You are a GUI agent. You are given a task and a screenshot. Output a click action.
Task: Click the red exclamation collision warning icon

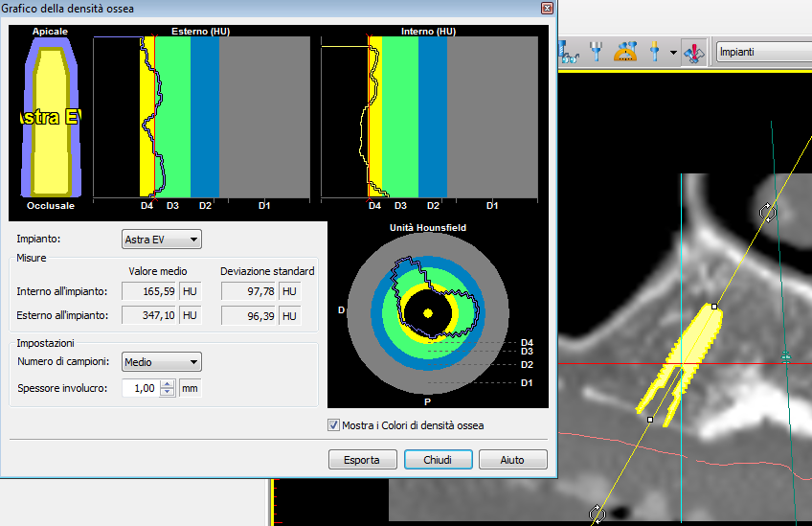click(692, 52)
